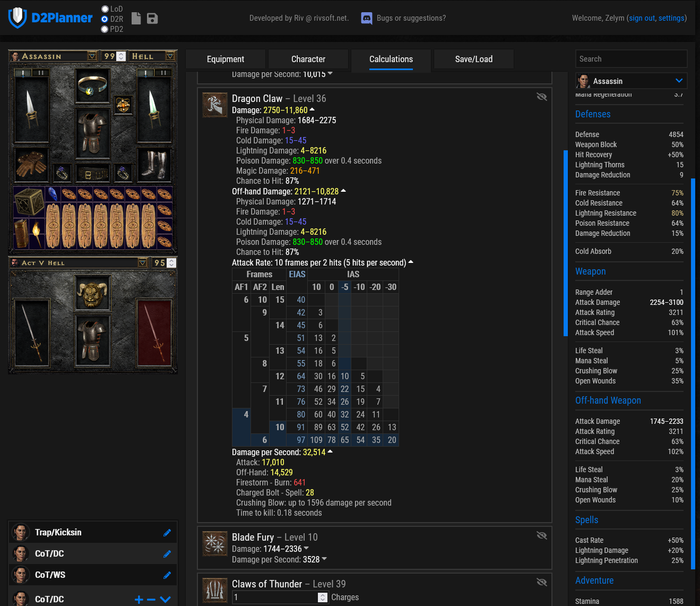Click the new file icon in header

tap(136, 19)
